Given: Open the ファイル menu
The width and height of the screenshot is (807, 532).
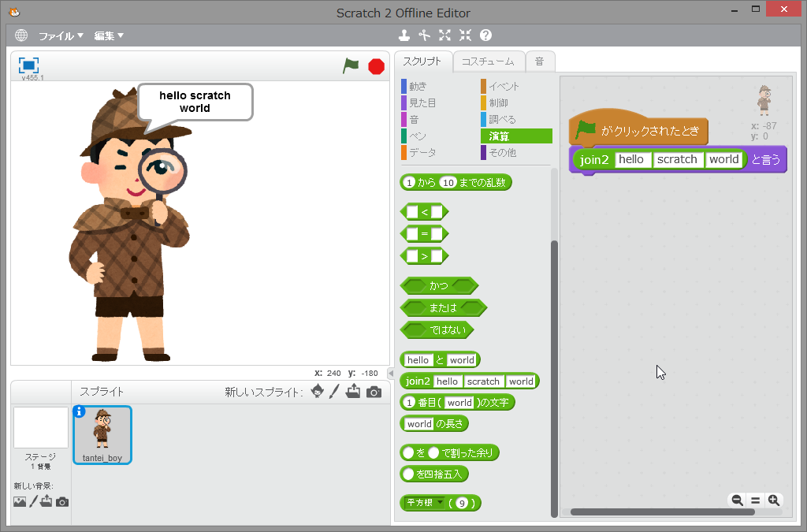Looking at the screenshot, I should pyautogui.click(x=61, y=35).
